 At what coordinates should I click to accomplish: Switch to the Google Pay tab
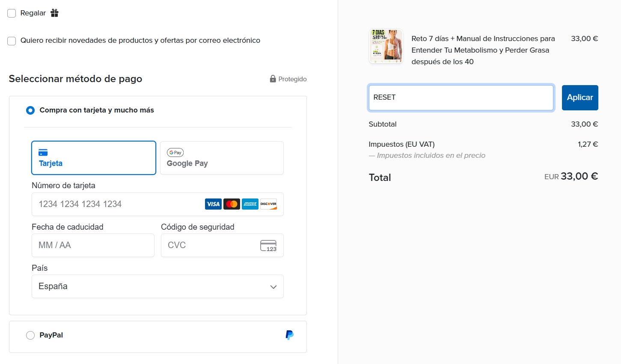click(x=222, y=158)
